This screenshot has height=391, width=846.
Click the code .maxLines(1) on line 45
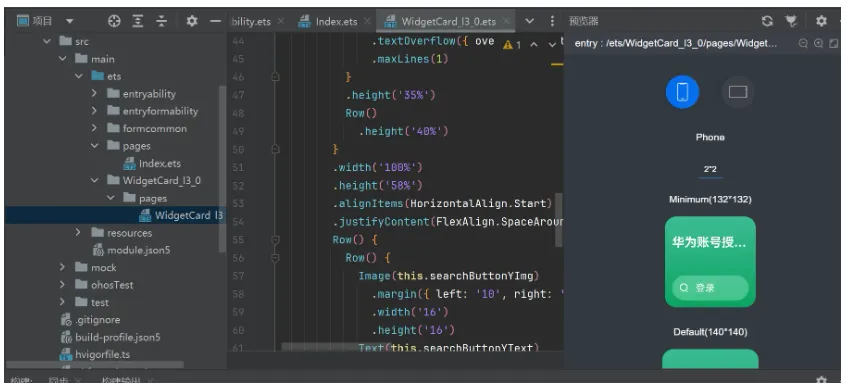[410, 59]
